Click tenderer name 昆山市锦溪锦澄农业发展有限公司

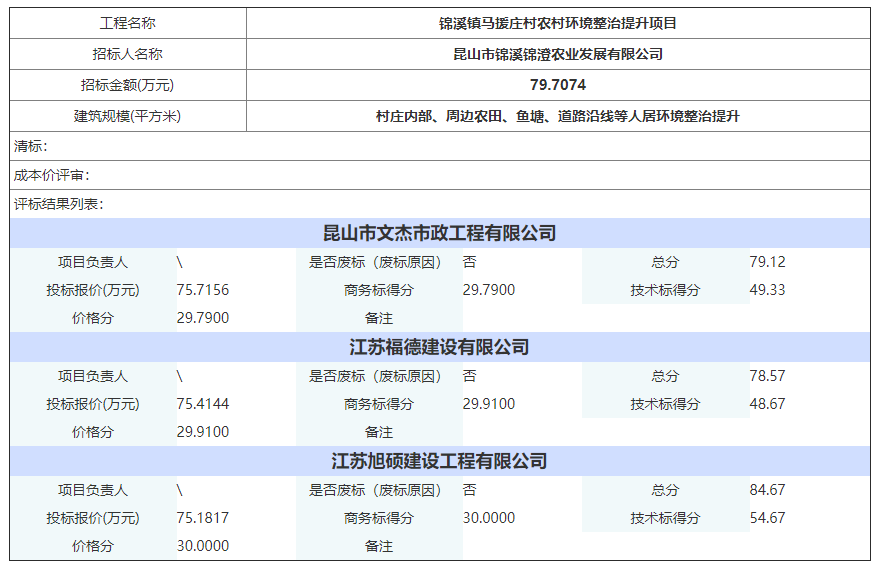557,54
